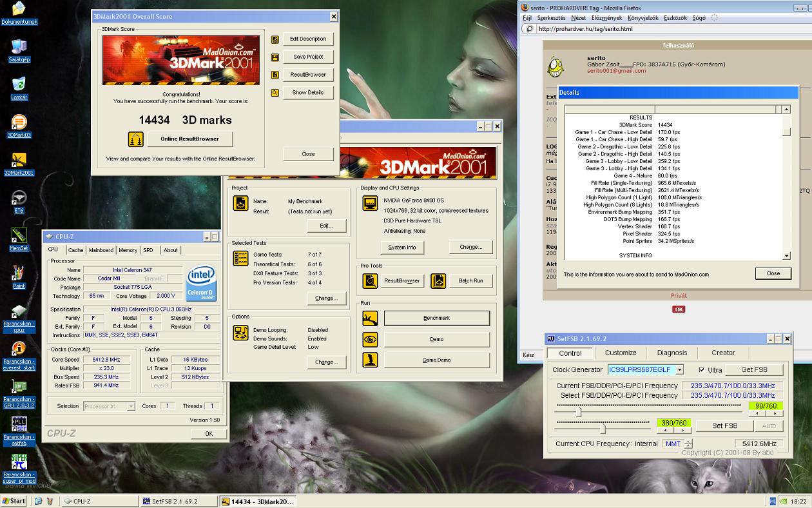Switch to the Cache tab in CPU-Z
This screenshot has width=812, height=508.
pos(75,250)
